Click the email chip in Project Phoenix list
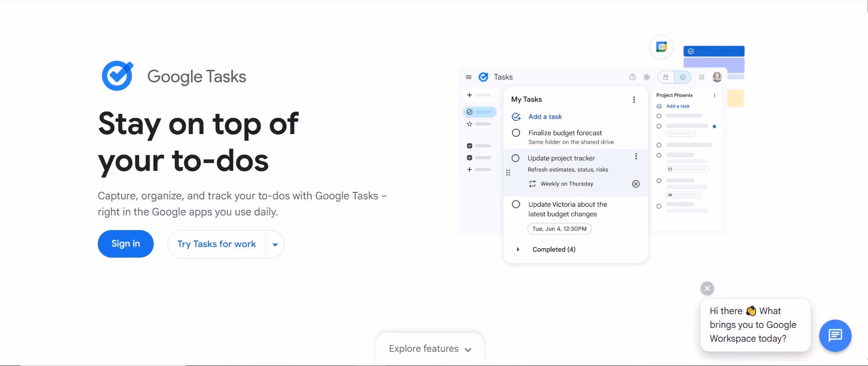The image size is (868, 366). (688, 169)
